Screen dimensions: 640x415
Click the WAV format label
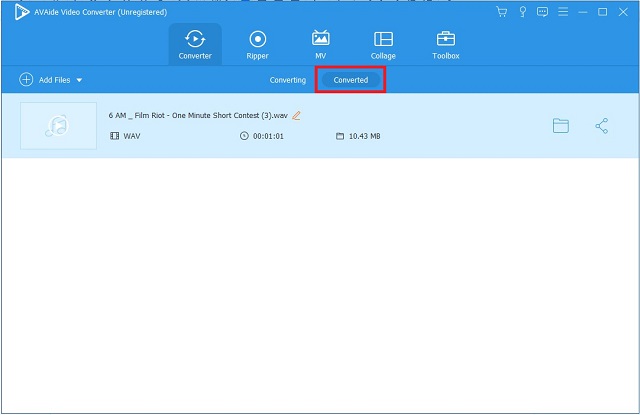click(132, 136)
